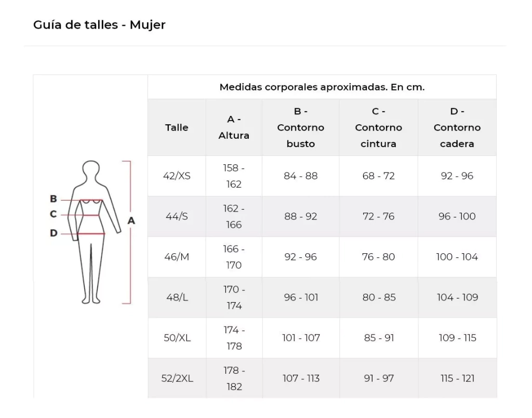
Task: Select the 44/S size cell
Action: tap(177, 216)
